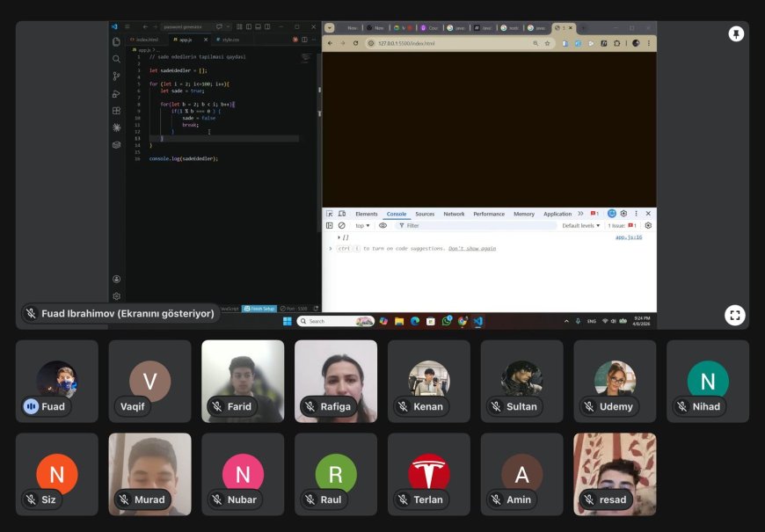Open Microsoft Edge from the taskbar

[x=415, y=321]
